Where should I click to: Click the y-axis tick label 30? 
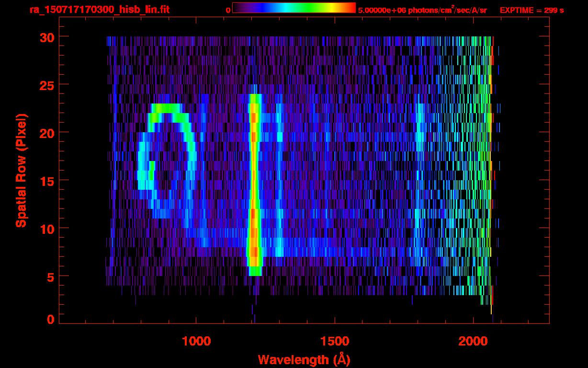click(46, 37)
